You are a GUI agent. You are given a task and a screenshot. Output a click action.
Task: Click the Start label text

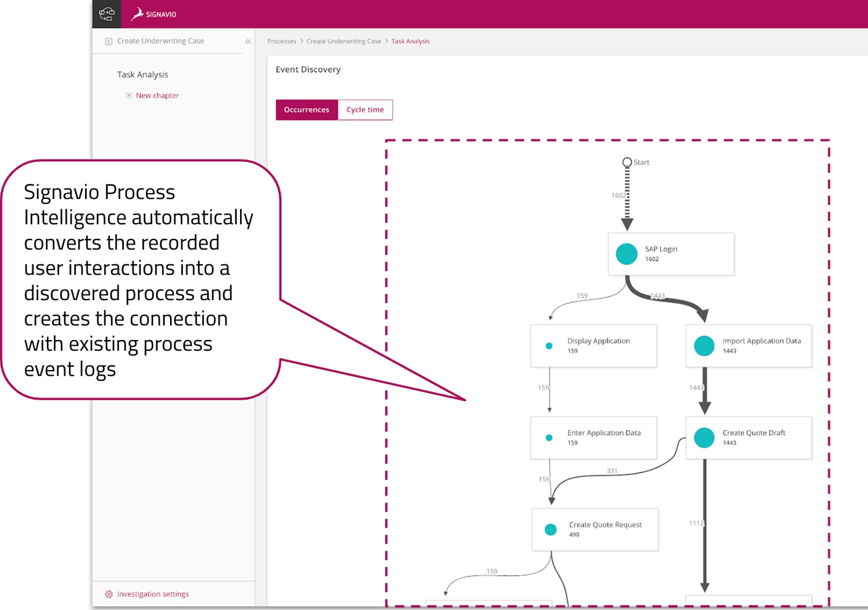click(641, 162)
